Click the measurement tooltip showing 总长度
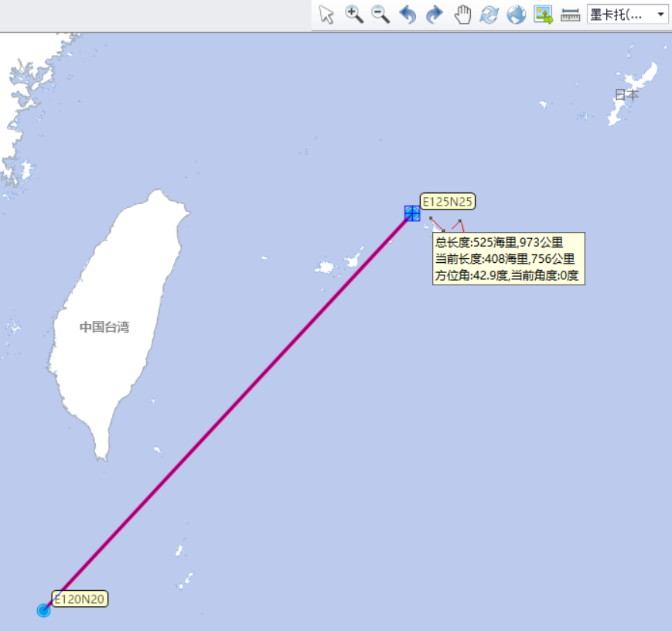Viewport: 672px width, 631px height. point(509,258)
